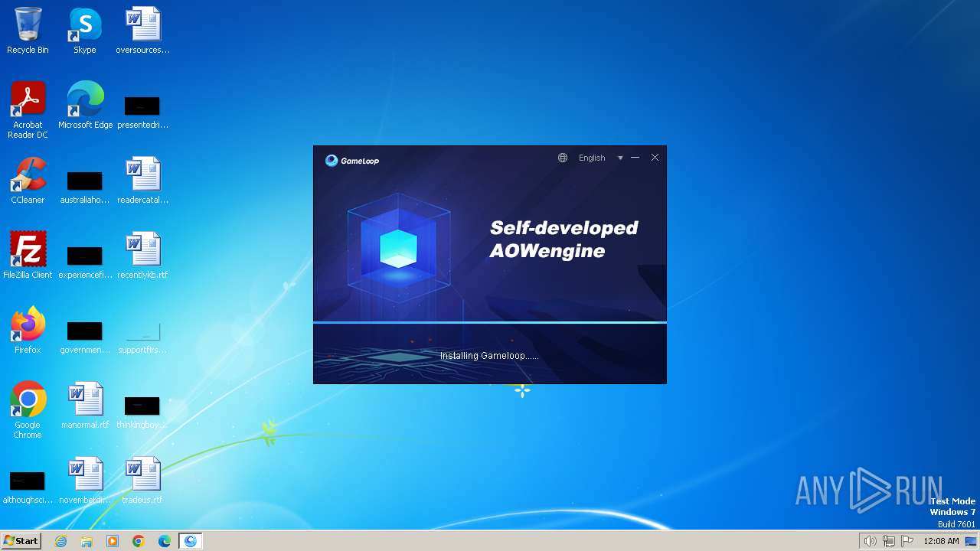Click the 'Self-developed AOWengine' banner
The height and width of the screenshot is (551, 980).
coord(564,239)
